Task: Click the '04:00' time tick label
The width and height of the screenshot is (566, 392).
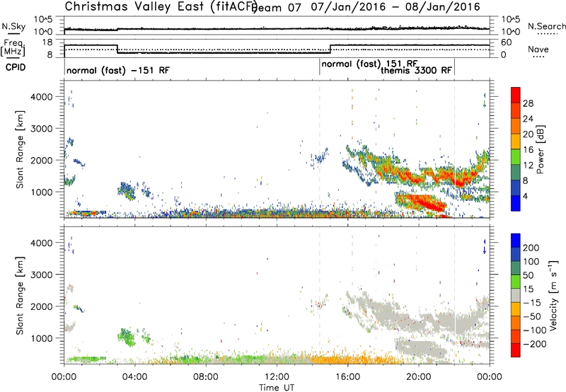Action: pos(134,377)
